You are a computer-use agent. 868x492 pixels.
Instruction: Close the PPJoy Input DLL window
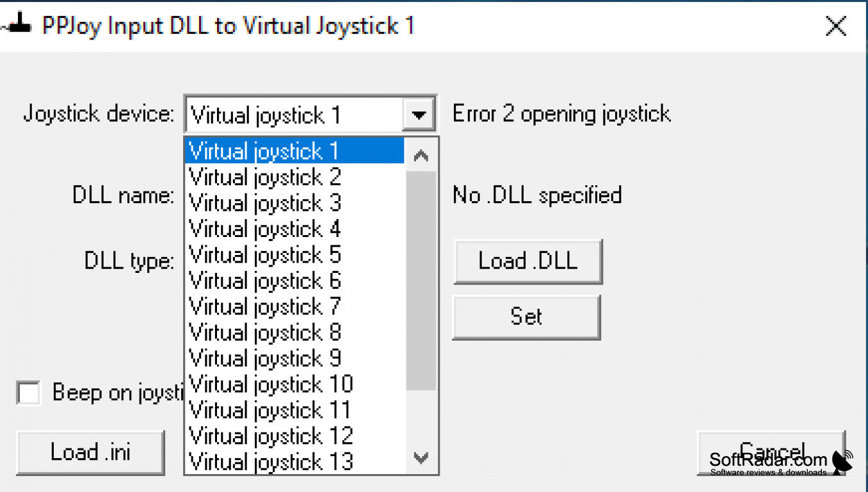point(836,27)
